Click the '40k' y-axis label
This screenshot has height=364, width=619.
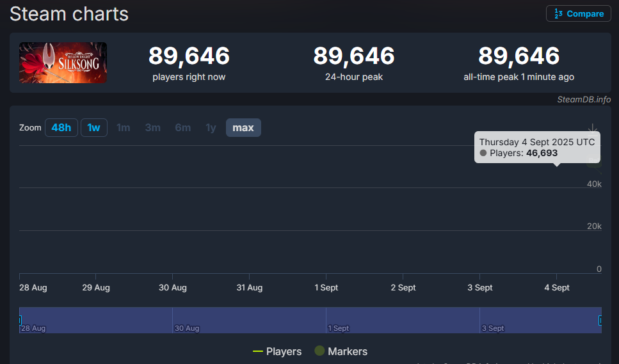pos(594,184)
